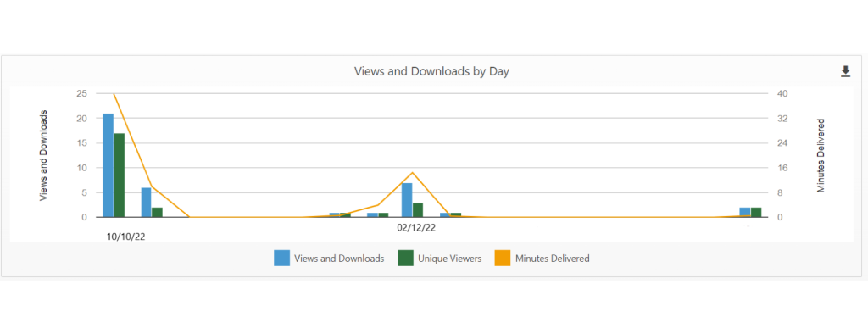Click the rightmost green bar on chart
Image resolution: width=868 pixels, height=334 pixels.
tap(756, 212)
